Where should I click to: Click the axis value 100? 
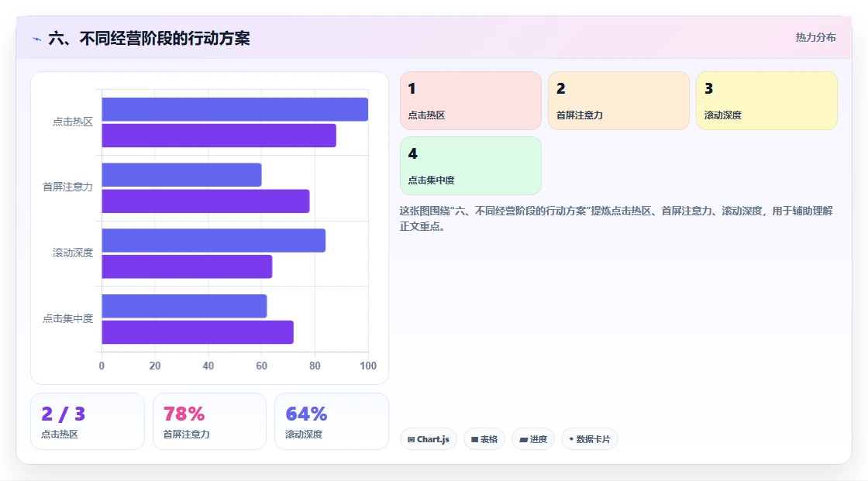pyautogui.click(x=368, y=366)
